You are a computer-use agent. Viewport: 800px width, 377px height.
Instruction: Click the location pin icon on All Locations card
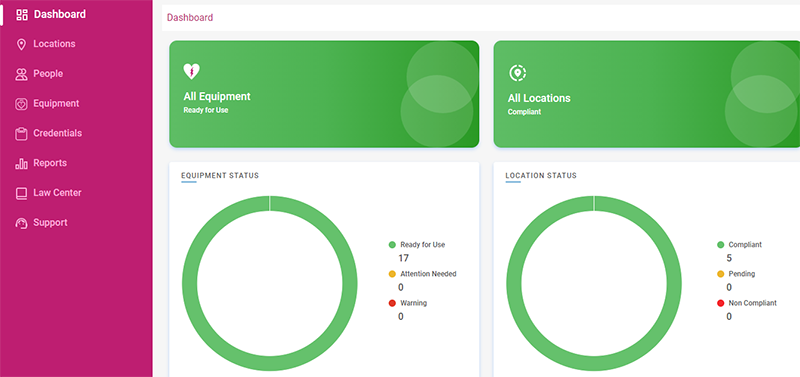(517, 73)
